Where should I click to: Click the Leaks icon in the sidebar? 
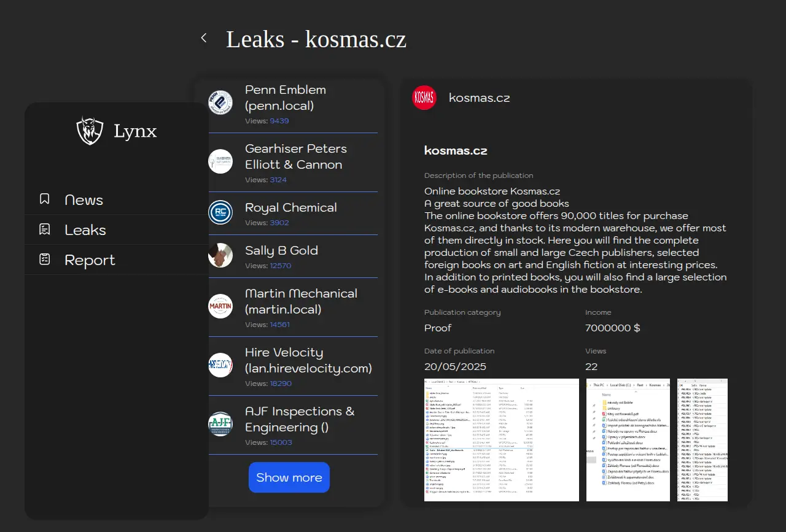(45, 229)
